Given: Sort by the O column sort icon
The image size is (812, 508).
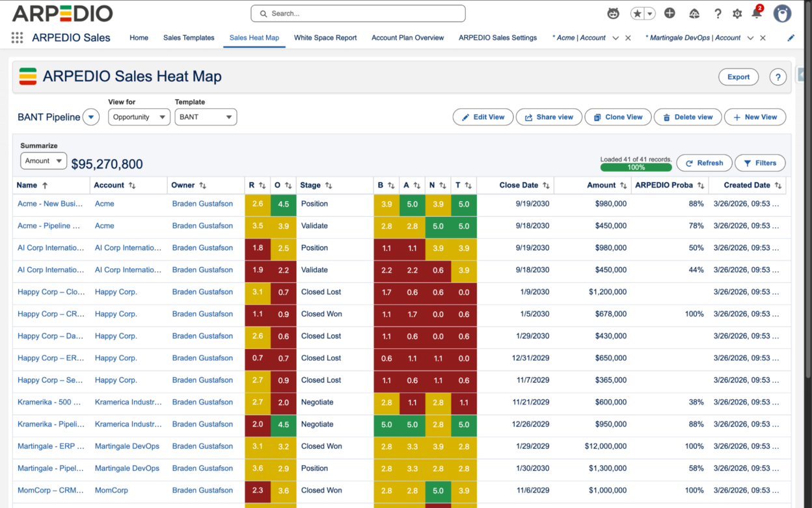Looking at the screenshot, I should (288, 186).
